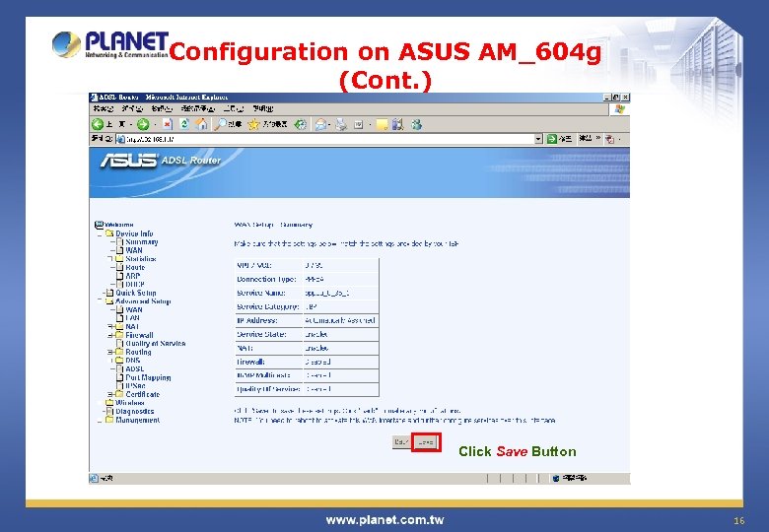Collapse the Device Info folder node
The height and width of the screenshot is (532, 769).
pyautogui.click(x=100, y=234)
